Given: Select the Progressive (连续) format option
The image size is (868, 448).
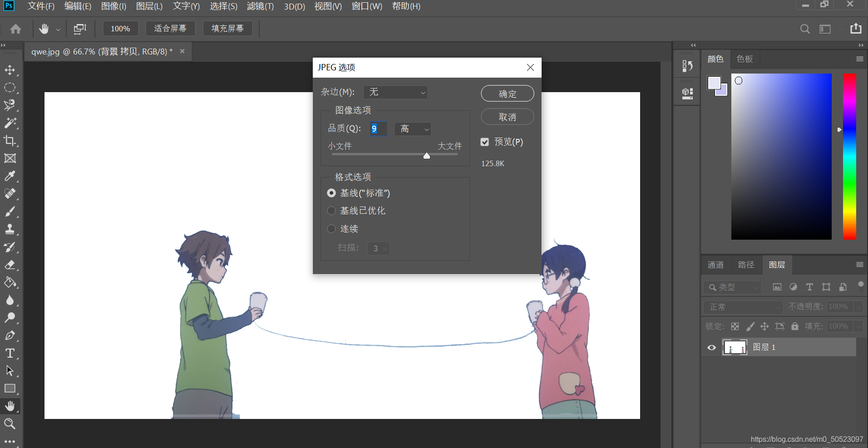Looking at the screenshot, I should [x=331, y=229].
